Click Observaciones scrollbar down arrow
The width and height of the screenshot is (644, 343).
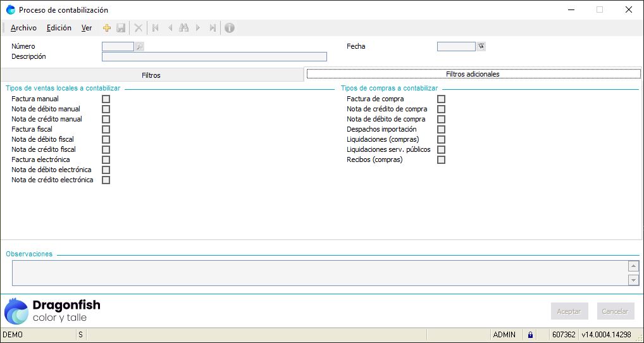pos(634,280)
